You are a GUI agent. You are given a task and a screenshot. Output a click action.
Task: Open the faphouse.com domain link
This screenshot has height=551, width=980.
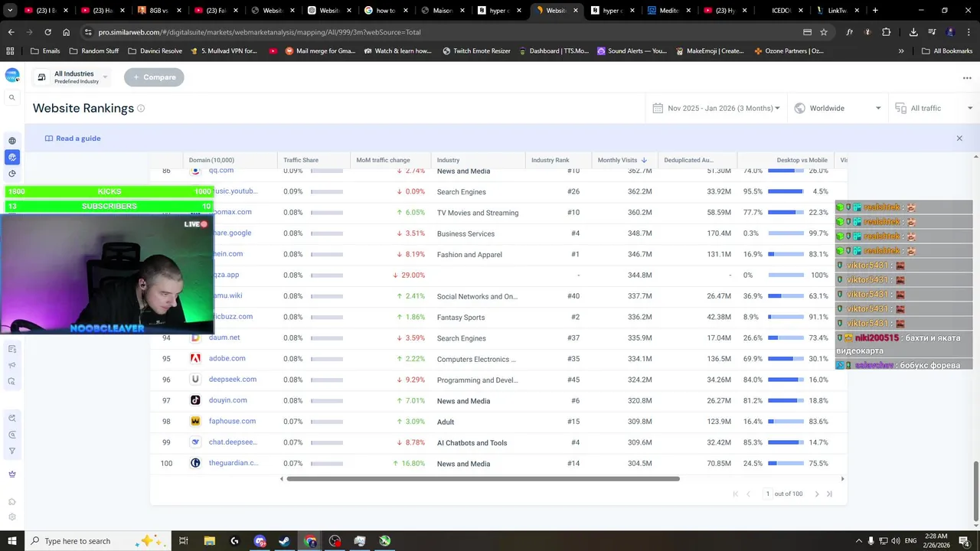click(232, 421)
